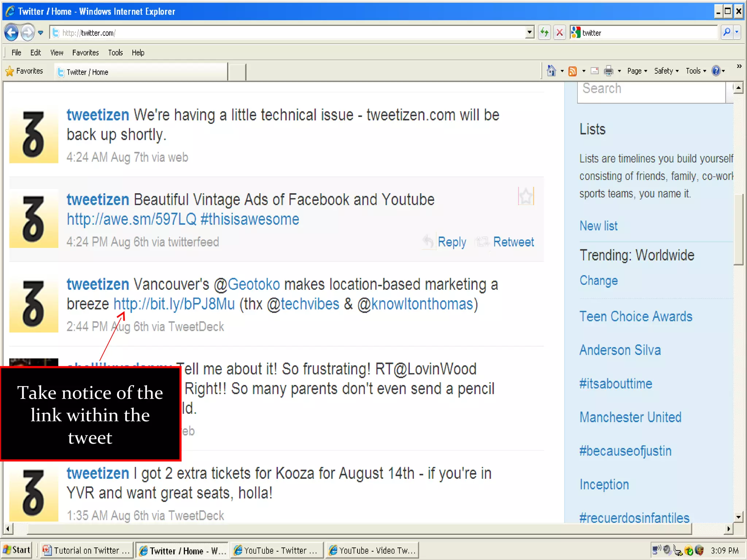
Task: Open the bit.ly/bPJ8Mu link
Action: point(174,304)
